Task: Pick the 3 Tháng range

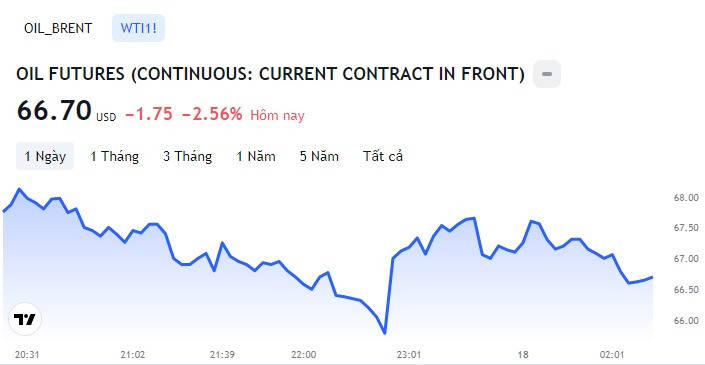Action: [187, 156]
